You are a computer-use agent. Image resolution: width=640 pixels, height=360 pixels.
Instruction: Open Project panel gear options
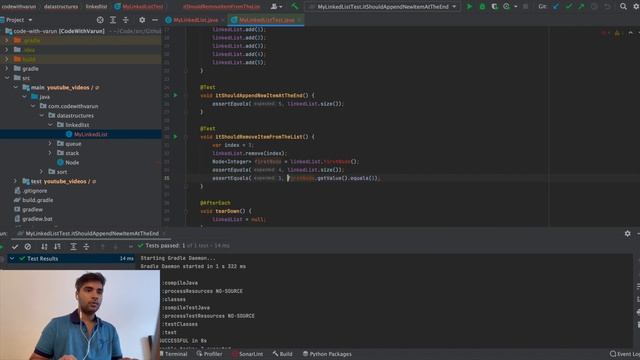(142, 20)
